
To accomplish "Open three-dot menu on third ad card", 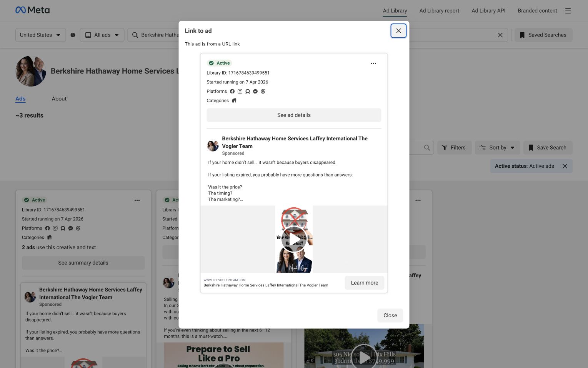I will pyautogui.click(x=418, y=200).
